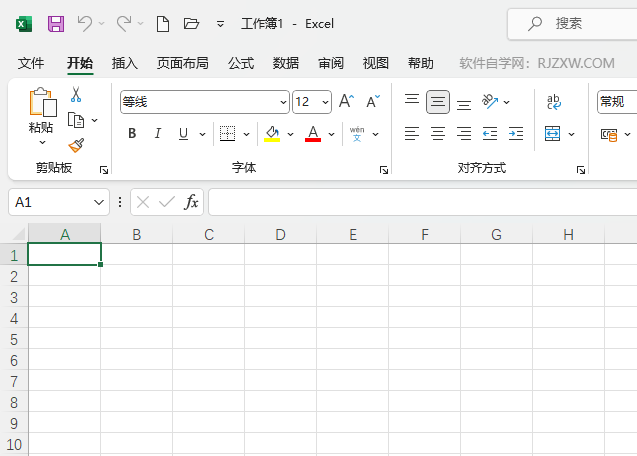The height and width of the screenshot is (456, 637).
Task: Click in the 搜索 search box
Action: [x=572, y=24]
